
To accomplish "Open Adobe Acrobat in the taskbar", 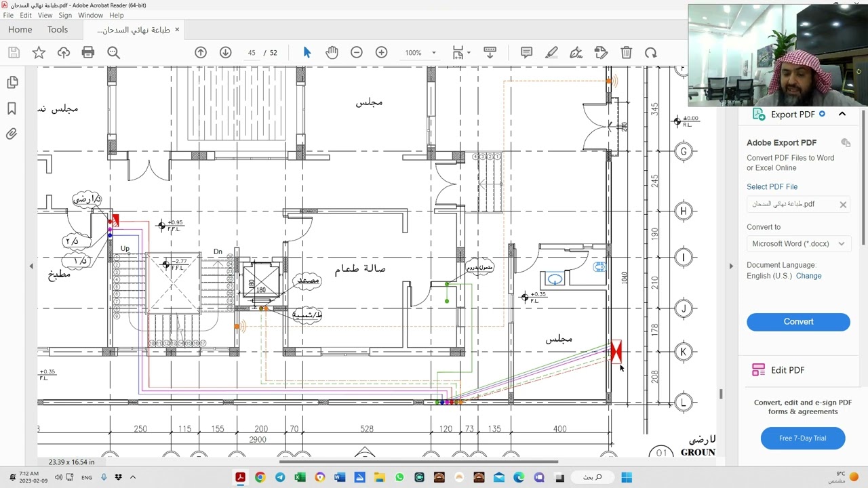I will [240, 477].
